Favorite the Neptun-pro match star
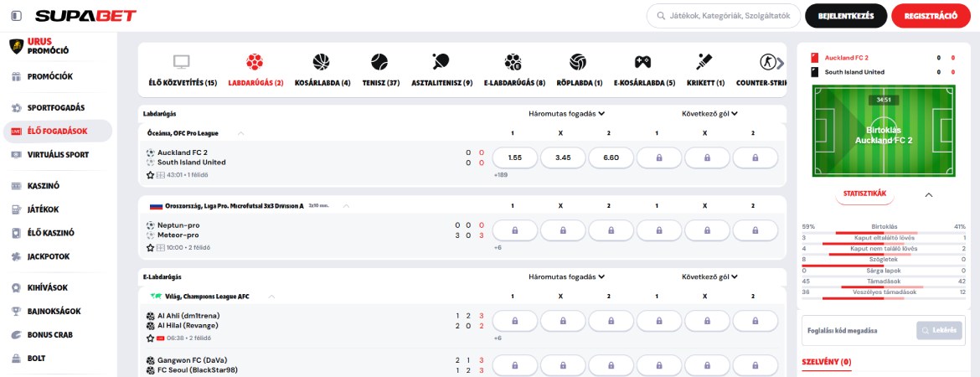This screenshot has height=377, width=980. click(150, 248)
